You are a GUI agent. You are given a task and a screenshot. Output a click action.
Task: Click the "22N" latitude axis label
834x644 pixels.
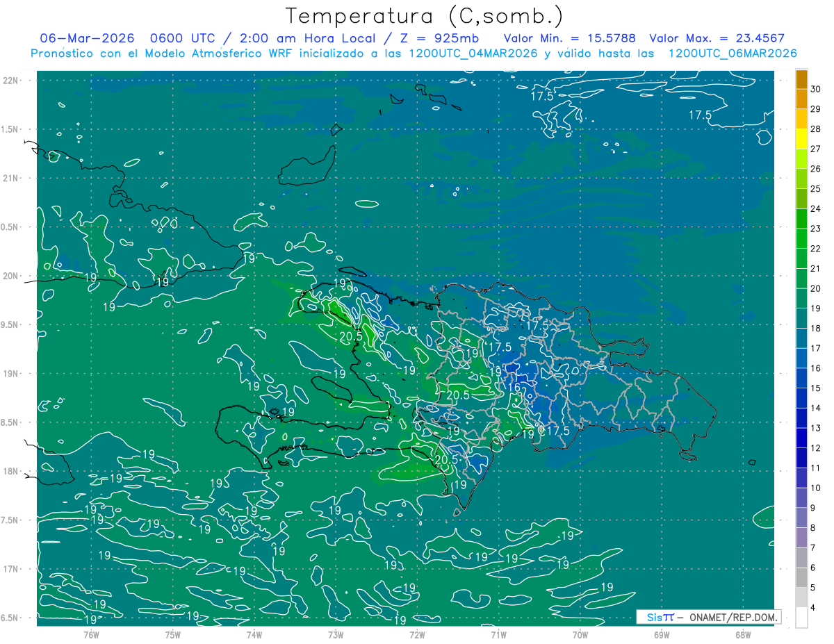12,81
